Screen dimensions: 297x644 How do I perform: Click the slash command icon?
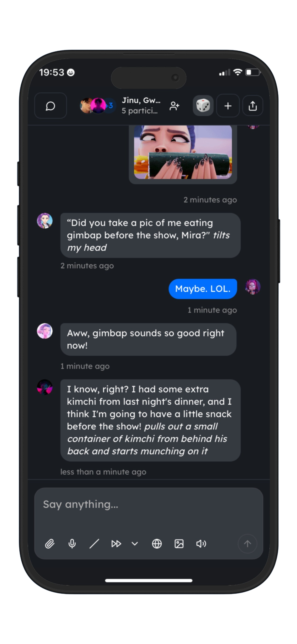[94, 544]
